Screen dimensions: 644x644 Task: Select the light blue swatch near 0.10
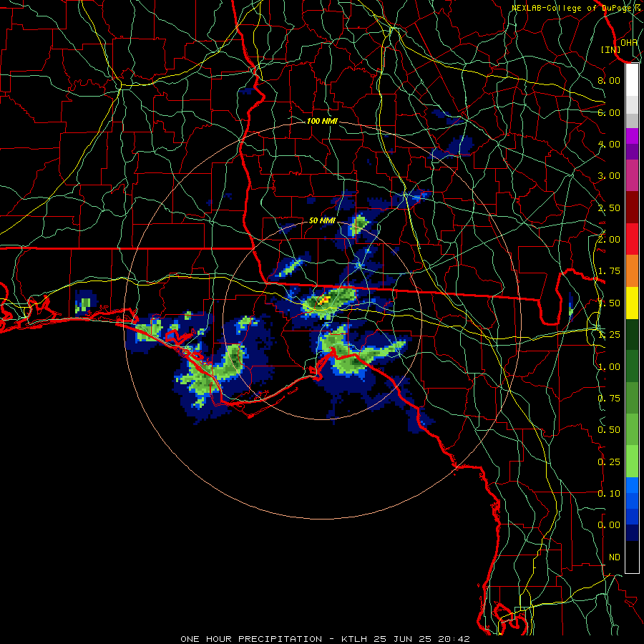[x=632, y=485]
